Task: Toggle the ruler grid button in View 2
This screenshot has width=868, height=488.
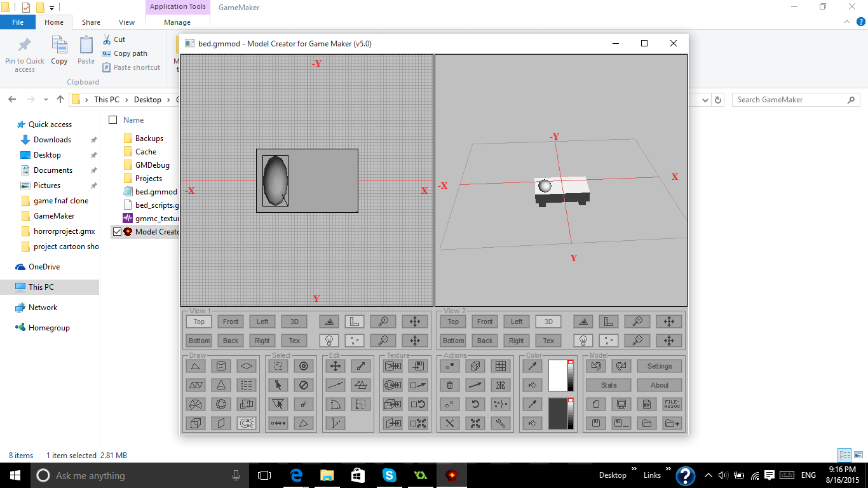Action: tap(609, 322)
